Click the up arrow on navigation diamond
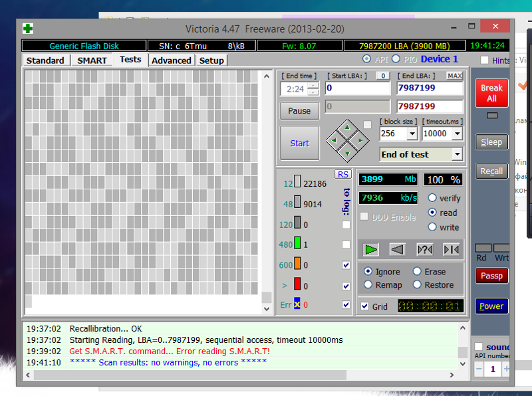The height and width of the screenshot is (396, 532). tap(346, 126)
